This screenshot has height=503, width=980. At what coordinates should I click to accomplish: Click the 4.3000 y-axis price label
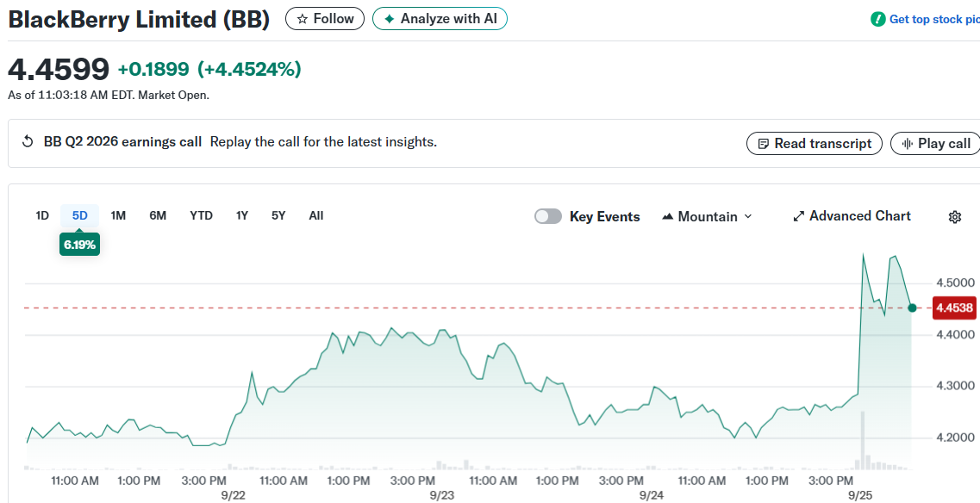pyautogui.click(x=955, y=386)
